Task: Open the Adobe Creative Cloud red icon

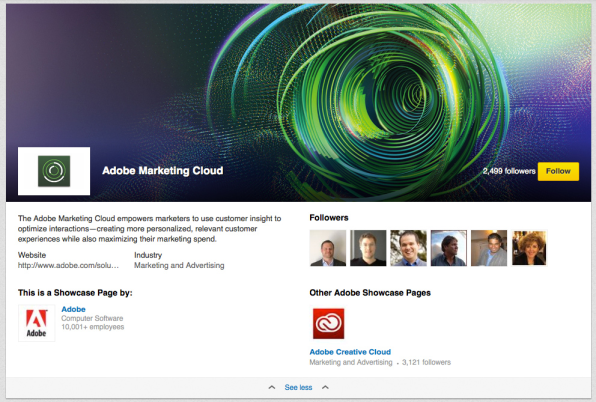Action: pyautogui.click(x=328, y=323)
